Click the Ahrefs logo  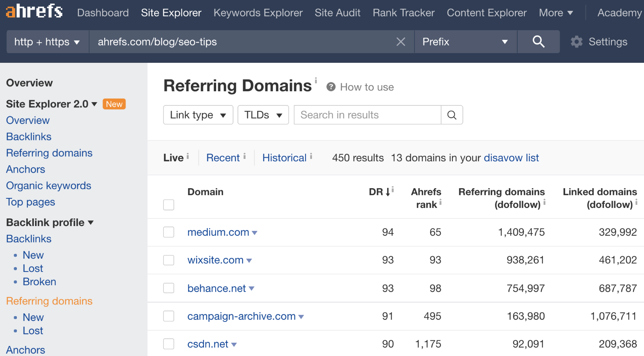click(x=34, y=11)
